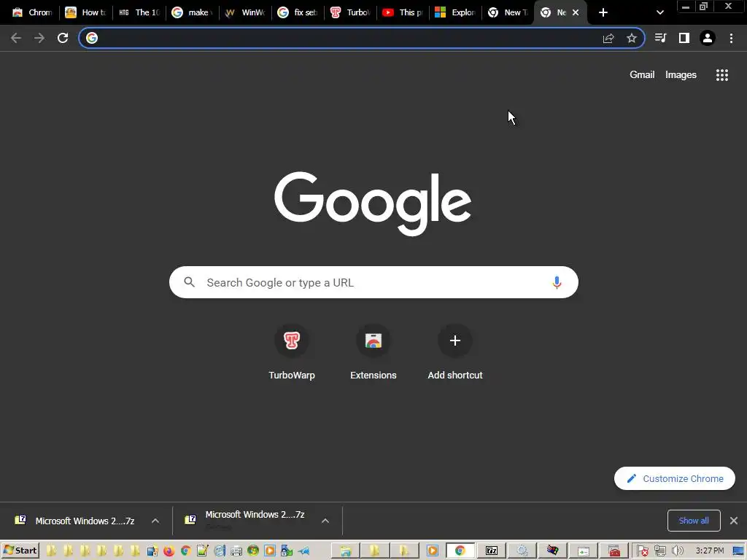Switch to the HTG 'The 10' tab
Image resolution: width=747 pixels, height=560 pixels.
[139, 12]
